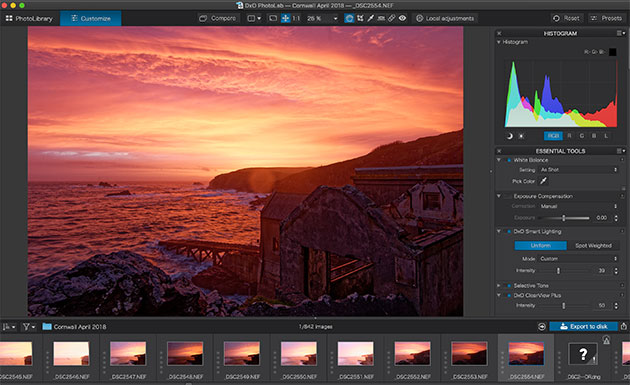Pick the White Balance color eyedropper
This screenshot has height=385, width=630.
coord(543,181)
